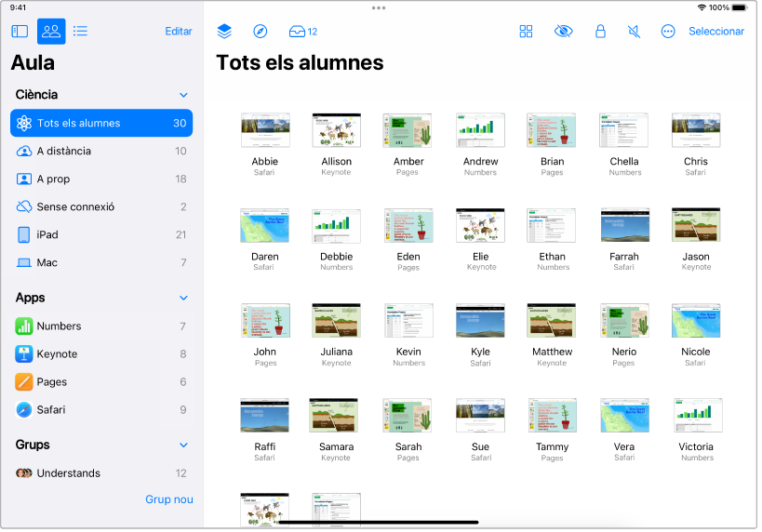The width and height of the screenshot is (762, 532).
Task: Open Farrah's Safari screen thumbnail
Action: [625, 225]
